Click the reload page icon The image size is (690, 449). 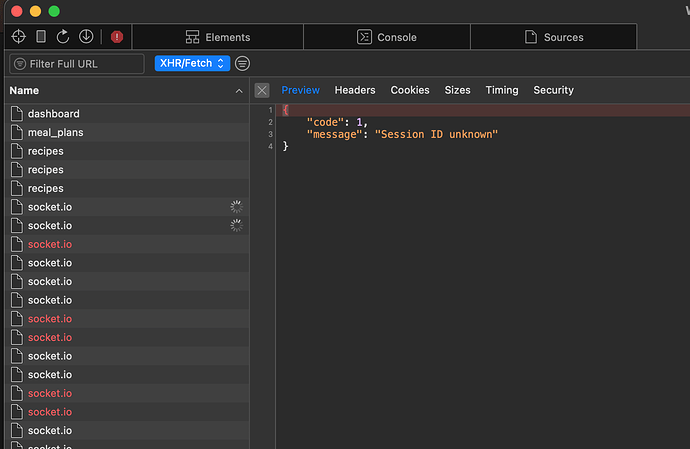click(x=63, y=37)
